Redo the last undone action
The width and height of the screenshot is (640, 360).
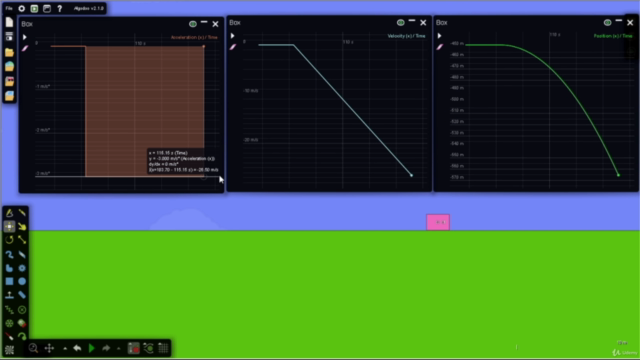pyautogui.click(x=106, y=348)
